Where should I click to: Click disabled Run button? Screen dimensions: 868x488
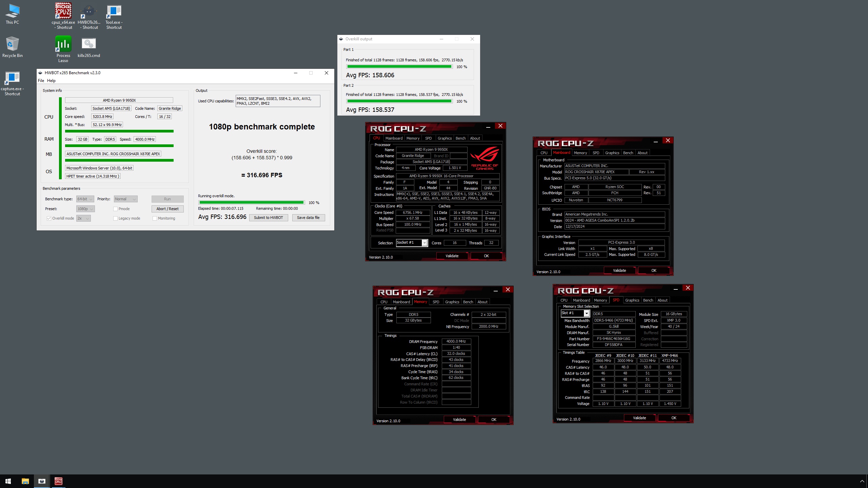(167, 199)
